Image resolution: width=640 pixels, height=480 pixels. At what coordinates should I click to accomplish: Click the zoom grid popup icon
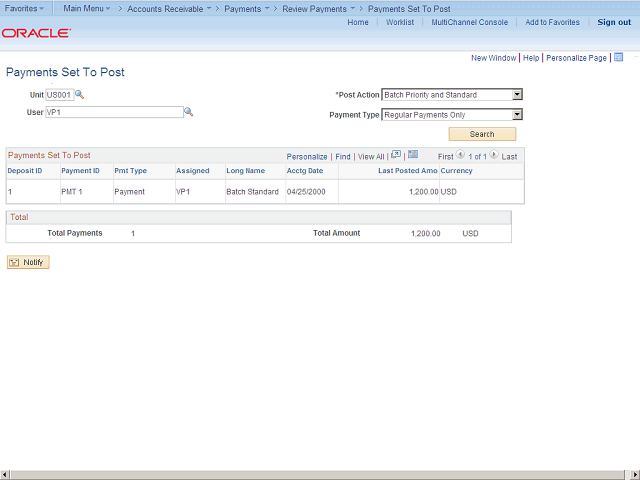(396, 155)
